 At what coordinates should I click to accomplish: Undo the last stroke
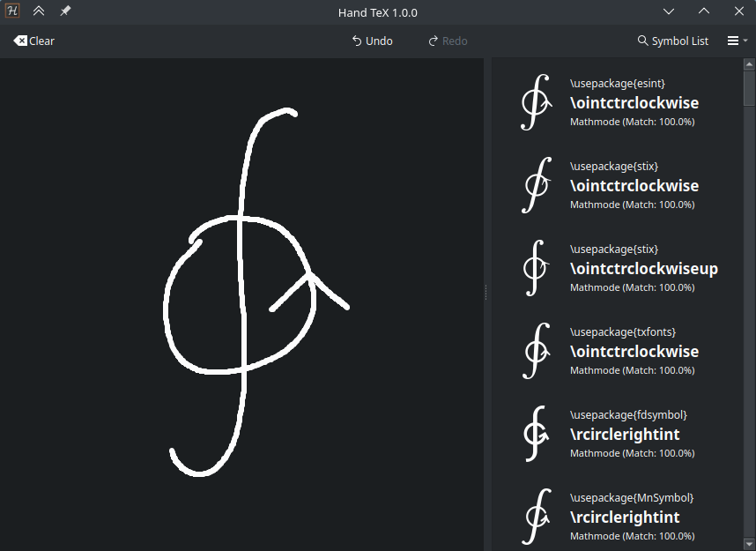(x=372, y=41)
